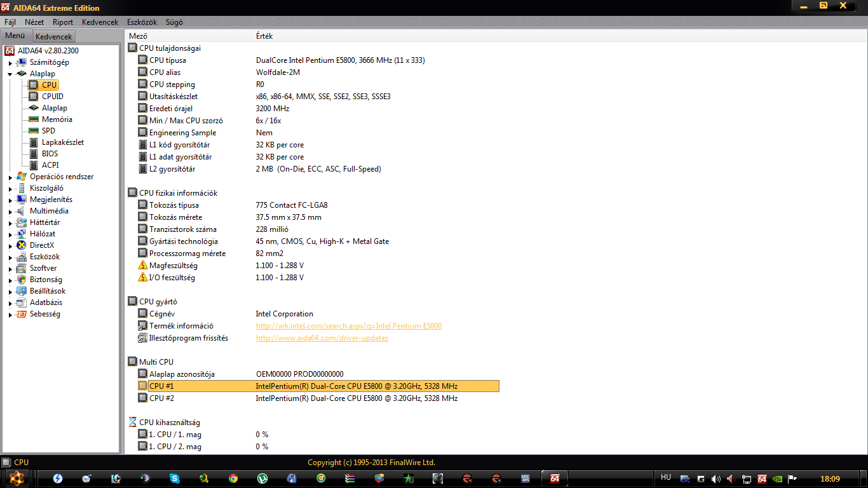Open the Riport menu
Viewport: 868px width, 488px height.
tap(63, 22)
